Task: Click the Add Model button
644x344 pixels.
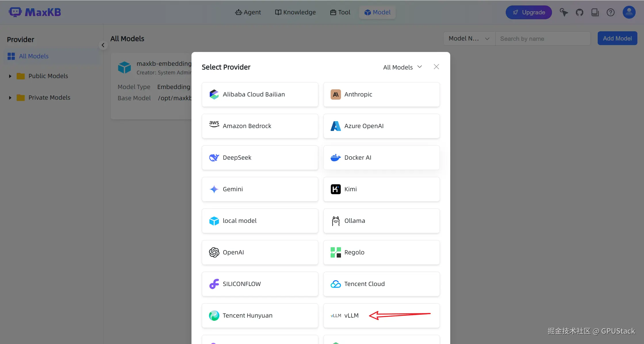Action: 617,38
